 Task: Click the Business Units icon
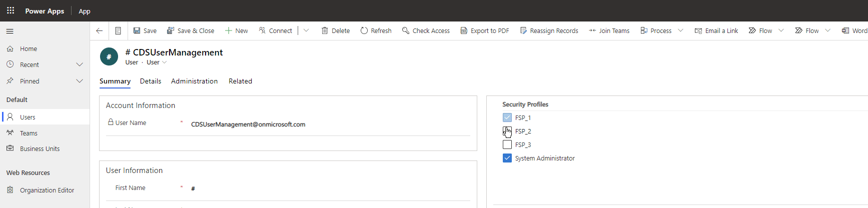tap(10, 148)
